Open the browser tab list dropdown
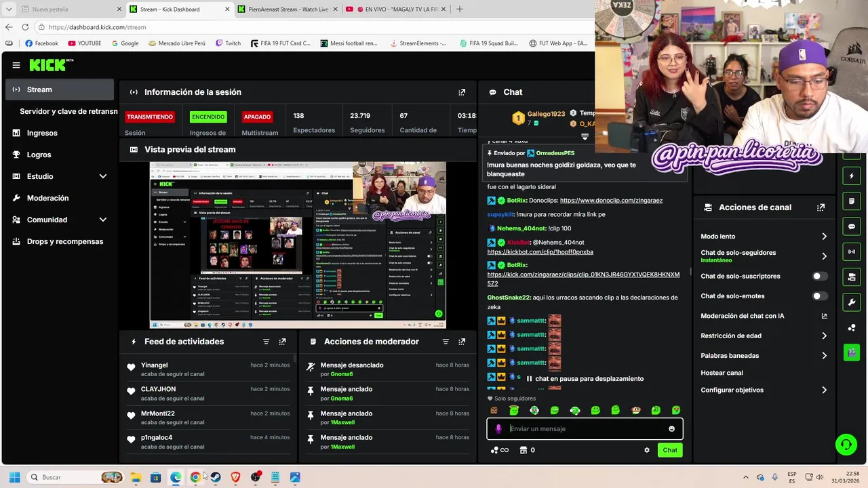868x488 pixels. coord(9,9)
